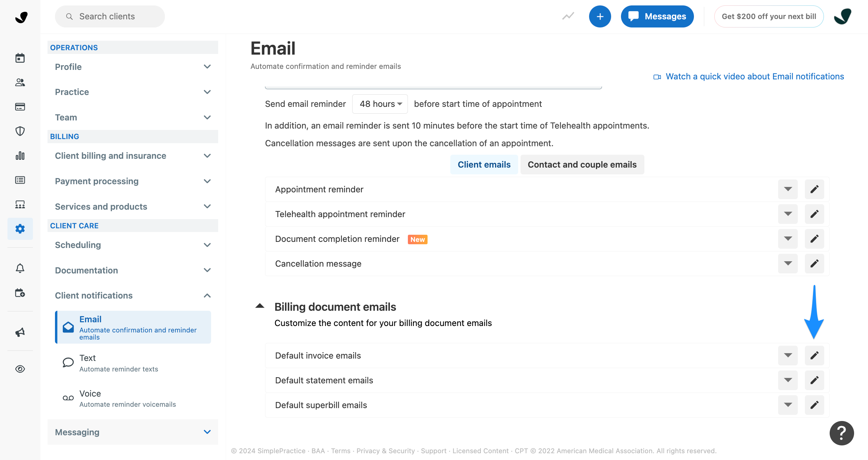
Task: Select the Email notifications menu item
Action: 133,327
